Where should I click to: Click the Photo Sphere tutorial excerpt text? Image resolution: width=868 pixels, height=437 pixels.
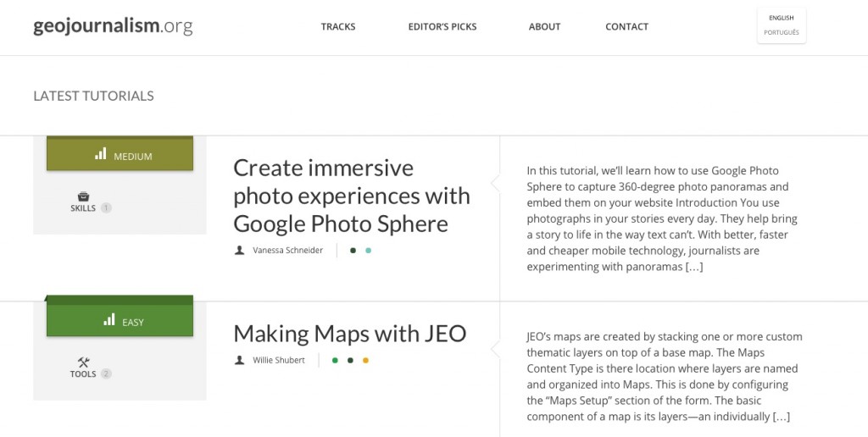pos(662,218)
